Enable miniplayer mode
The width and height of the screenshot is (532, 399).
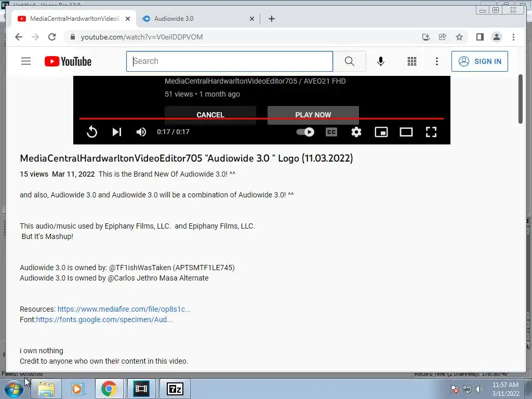coord(381,131)
